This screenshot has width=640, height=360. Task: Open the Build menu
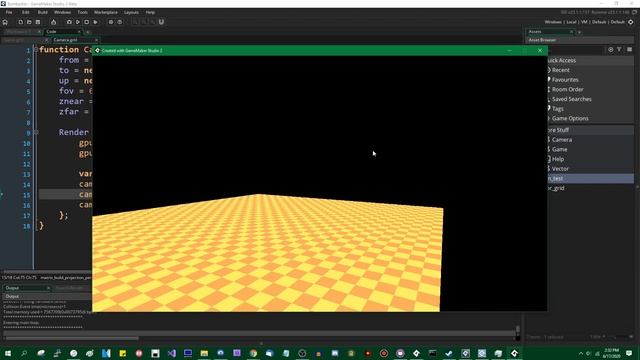point(42,12)
